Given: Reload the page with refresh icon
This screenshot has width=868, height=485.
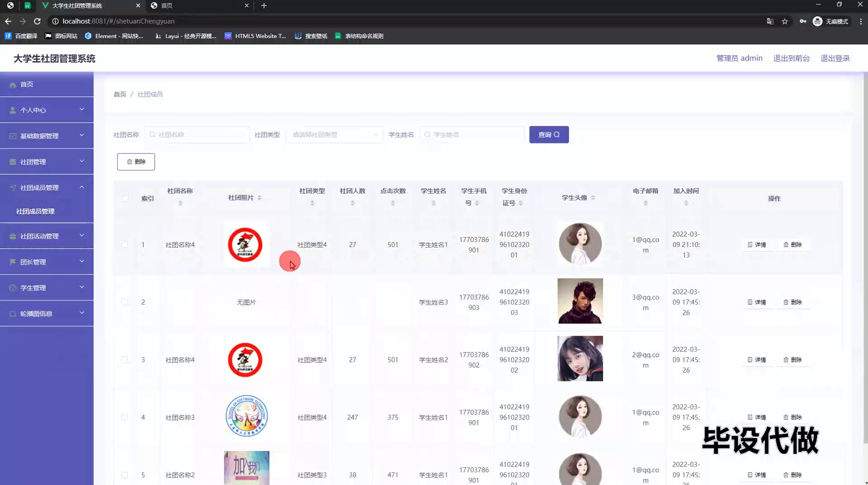Looking at the screenshot, I should pyautogui.click(x=38, y=21).
